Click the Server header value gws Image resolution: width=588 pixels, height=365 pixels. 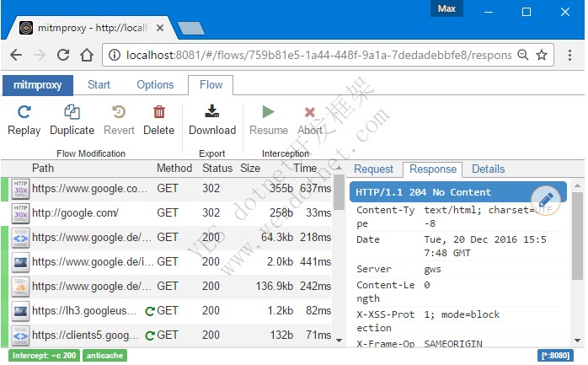click(432, 270)
